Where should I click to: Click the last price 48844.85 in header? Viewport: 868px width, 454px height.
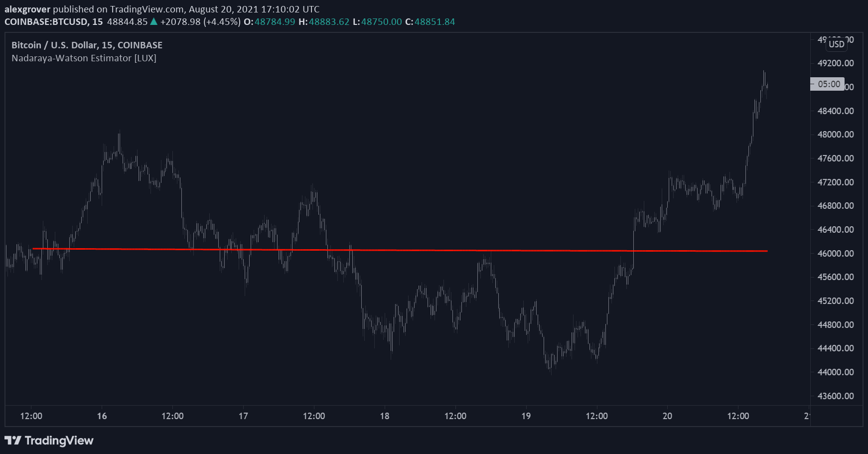coord(128,22)
